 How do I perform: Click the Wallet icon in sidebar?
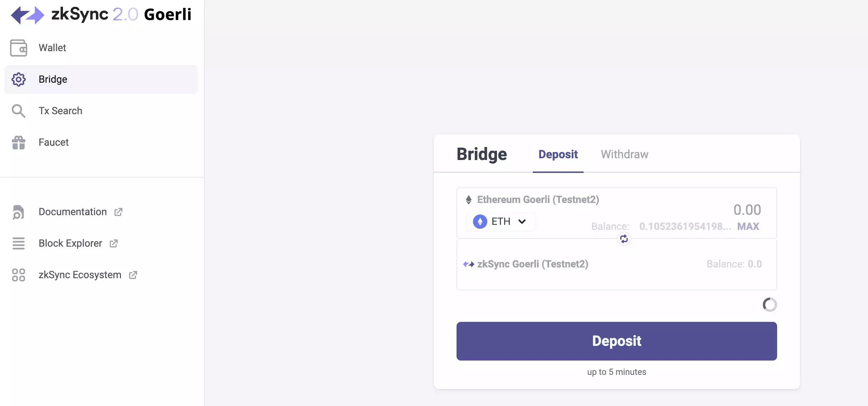pyautogui.click(x=19, y=48)
